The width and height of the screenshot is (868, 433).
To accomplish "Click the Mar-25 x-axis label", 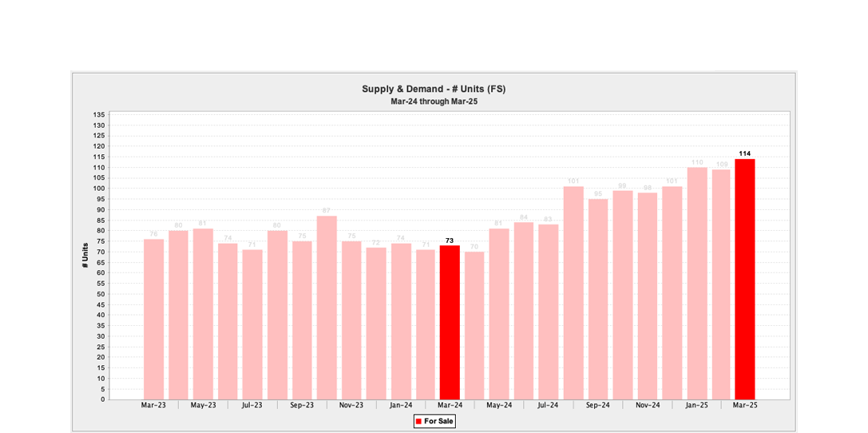I will coord(745,405).
